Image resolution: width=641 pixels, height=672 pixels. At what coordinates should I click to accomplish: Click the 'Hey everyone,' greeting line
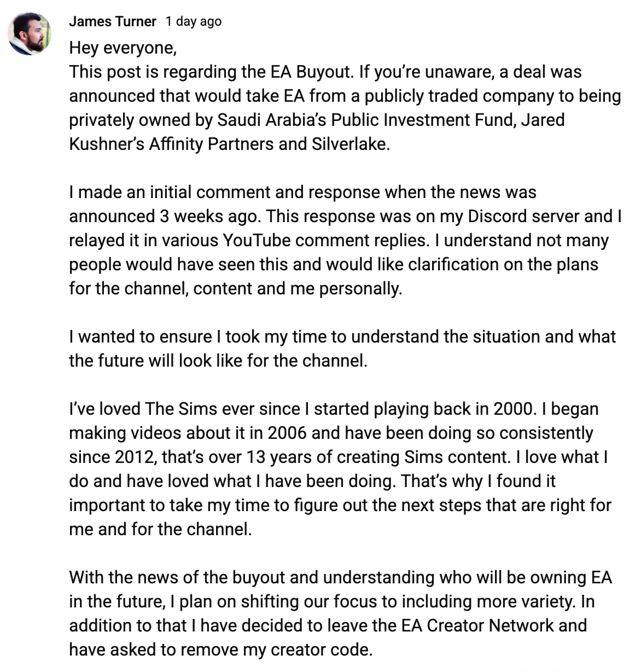click(x=123, y=48)
